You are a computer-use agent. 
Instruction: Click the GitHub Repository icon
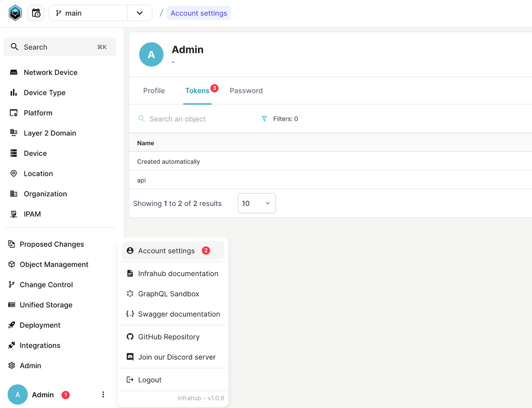130,337
